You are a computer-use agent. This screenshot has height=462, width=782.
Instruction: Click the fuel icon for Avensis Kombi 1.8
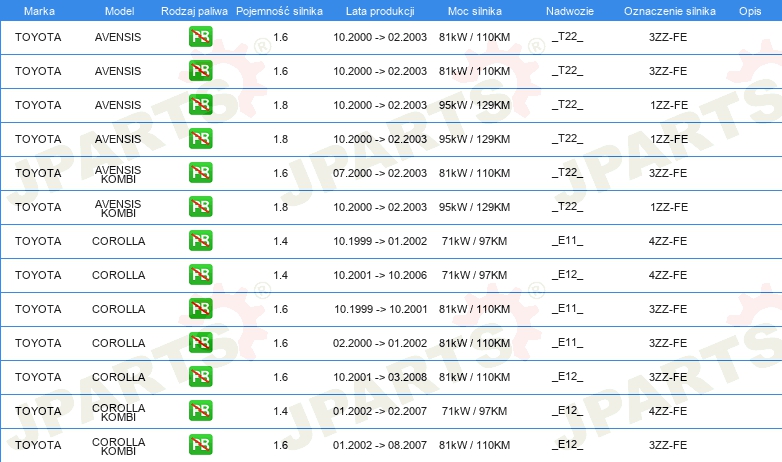[x=200, y=207]
